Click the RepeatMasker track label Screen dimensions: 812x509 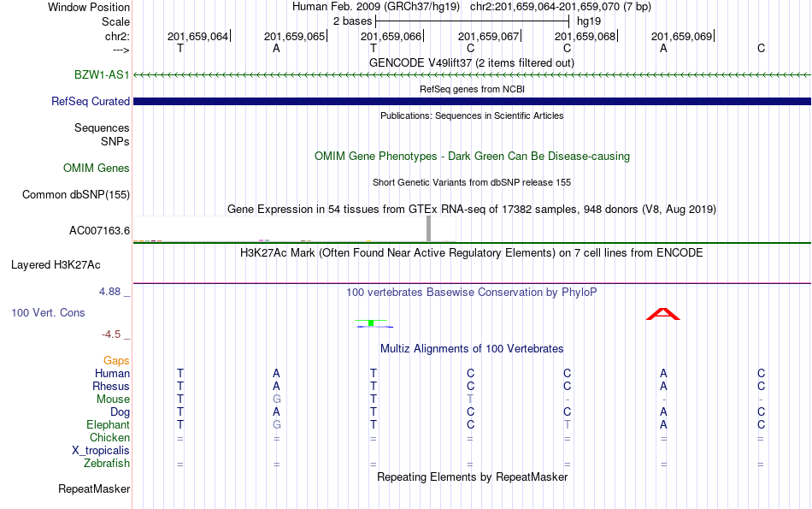pos(94,488)
